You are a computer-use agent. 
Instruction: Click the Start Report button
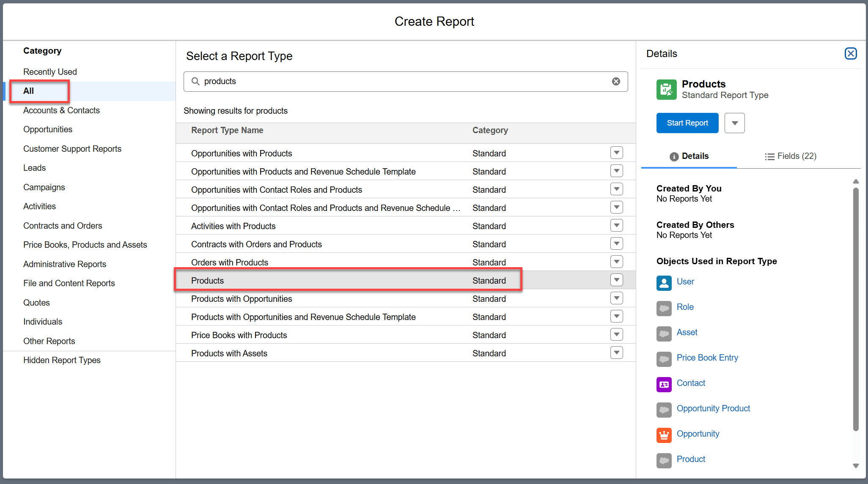(x=687, y=123)
